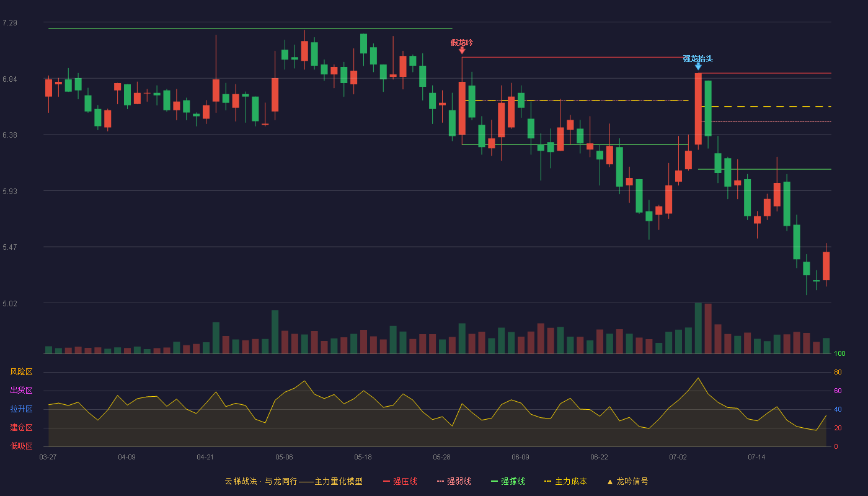Click the 05-06 date label
This screenshot has width=868, height=496.
[x=284, y=457]
